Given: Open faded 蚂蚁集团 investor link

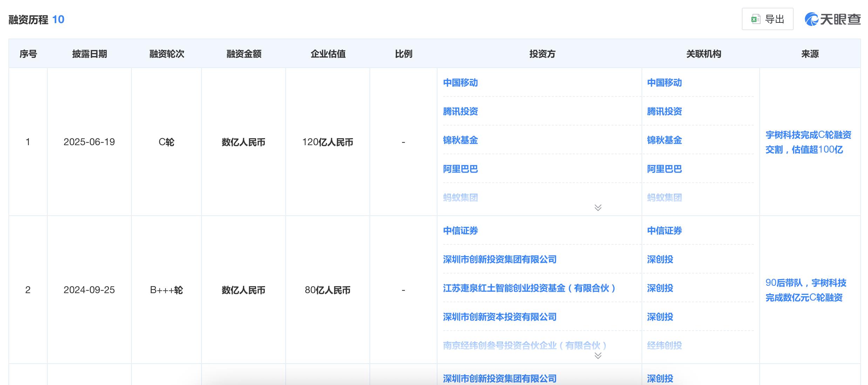Looking at the screenshot, I should pos(460,198).
